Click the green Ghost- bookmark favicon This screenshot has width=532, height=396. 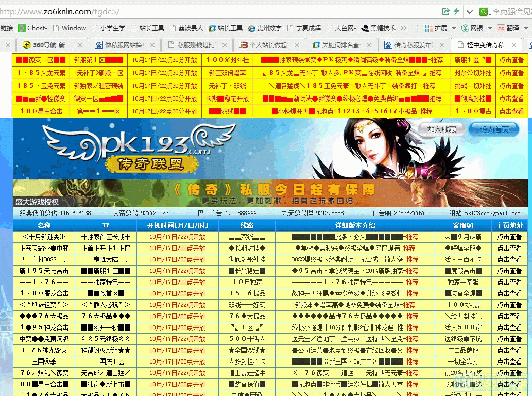pyautogui.click(x=21, y=28)
